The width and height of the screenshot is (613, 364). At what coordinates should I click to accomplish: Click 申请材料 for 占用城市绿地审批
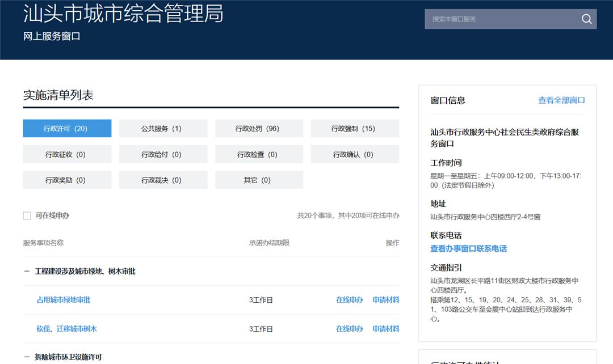386,300
